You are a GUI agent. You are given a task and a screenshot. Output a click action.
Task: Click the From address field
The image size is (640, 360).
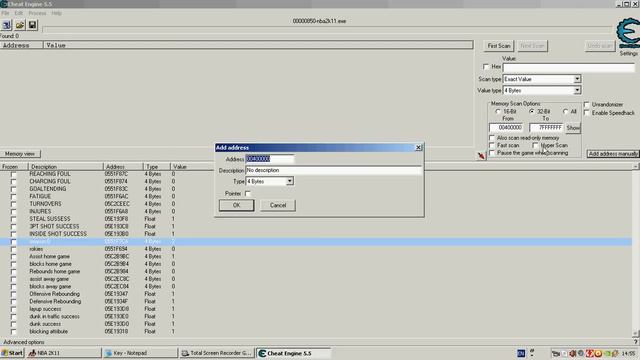pyautogui.click(x=506, y=128)
